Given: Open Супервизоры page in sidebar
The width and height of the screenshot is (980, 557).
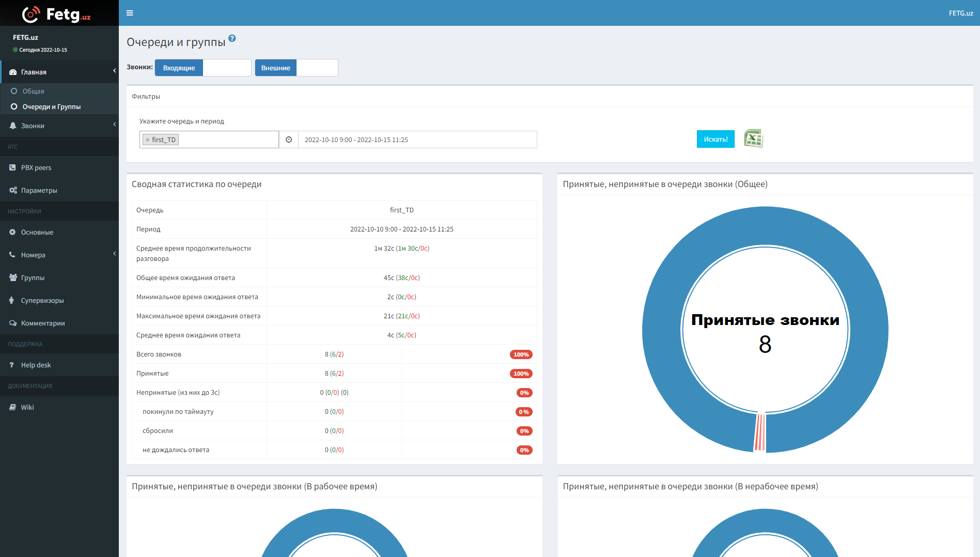Looking at the screenshot, I should coord(42,300).
